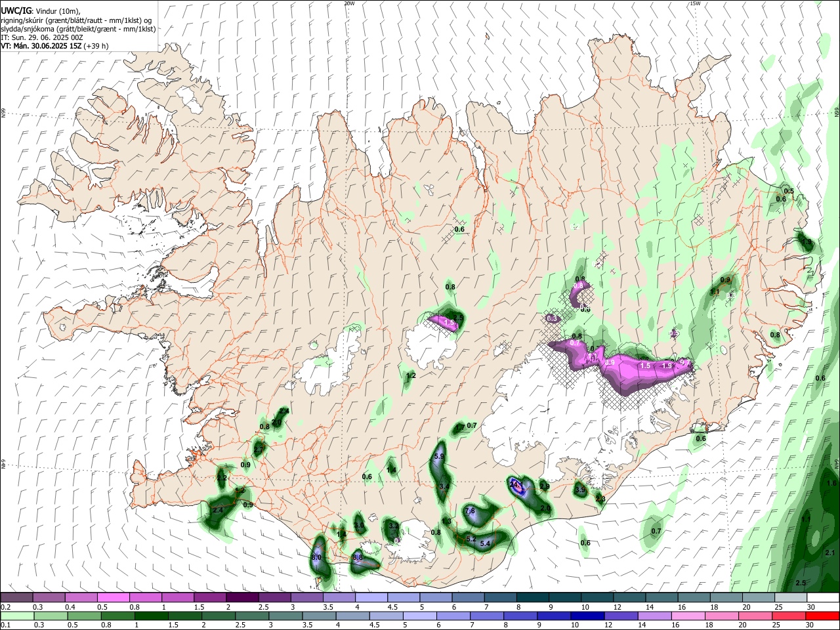
Task: Select the pale green 0.1 swatch in bottom legend row
Action: point(17,616)
